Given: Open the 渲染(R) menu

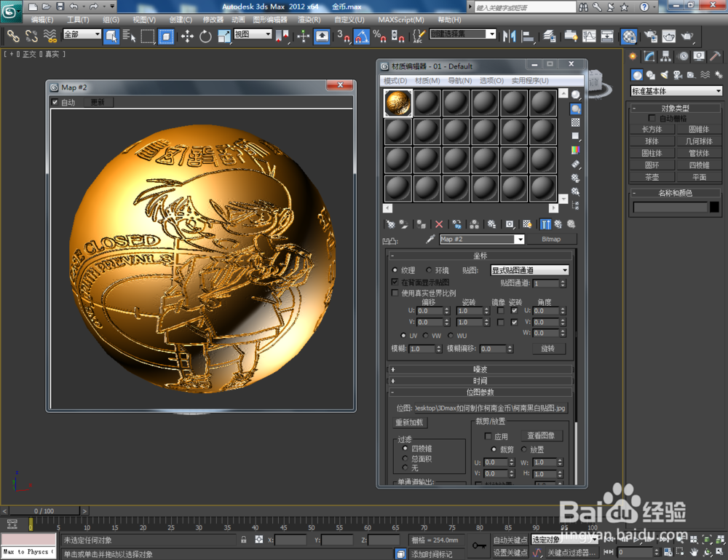Looking at the screenshot, I should 306,20.
